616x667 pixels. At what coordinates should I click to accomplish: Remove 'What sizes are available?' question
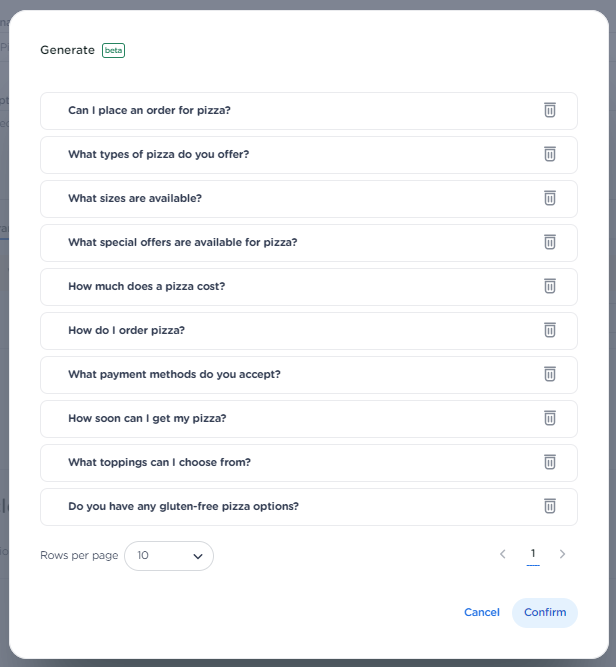coord(549,198)
